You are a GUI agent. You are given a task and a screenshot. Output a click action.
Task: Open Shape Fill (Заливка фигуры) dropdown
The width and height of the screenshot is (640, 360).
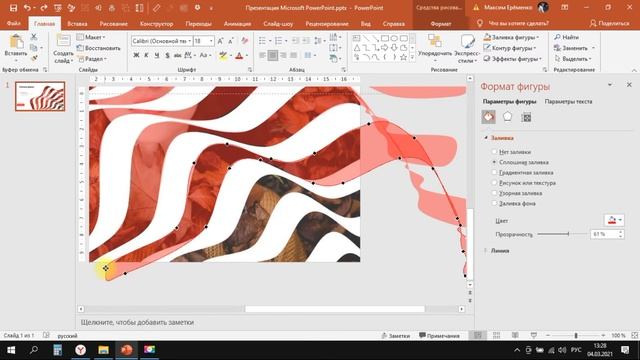pyautogui.click(x=511, y=37)
